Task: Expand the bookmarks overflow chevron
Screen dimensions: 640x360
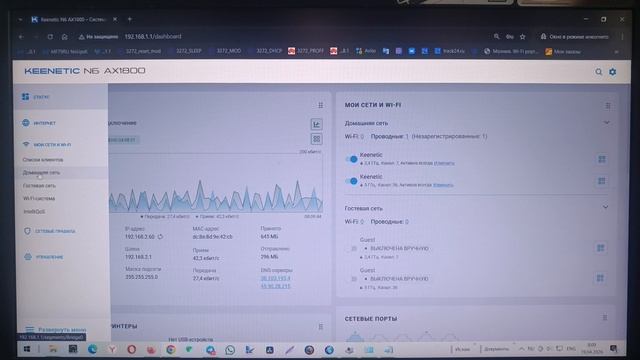Action: [616, 52]
